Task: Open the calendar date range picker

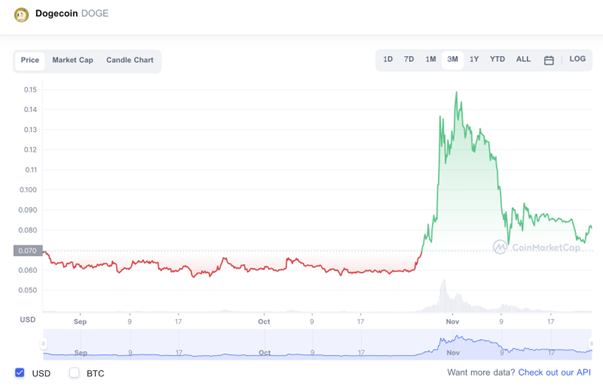Action: pyautogui.click(x=549, y=60)
